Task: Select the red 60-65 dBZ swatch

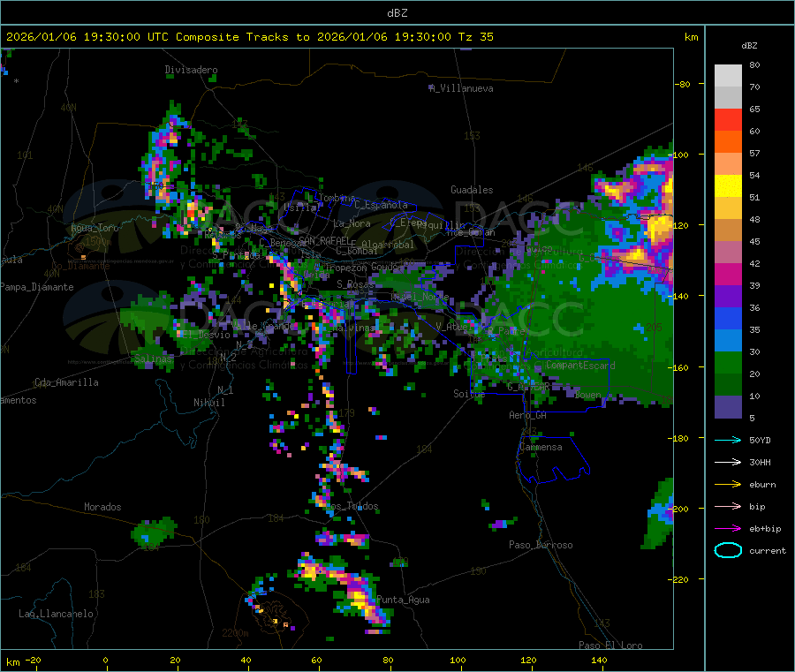Action: [728, 119]
